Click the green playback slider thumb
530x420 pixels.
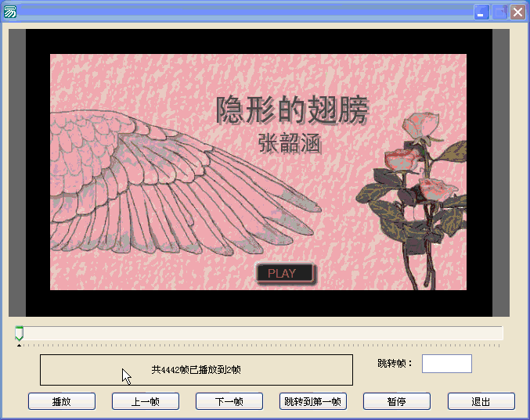tap(20, 333)
